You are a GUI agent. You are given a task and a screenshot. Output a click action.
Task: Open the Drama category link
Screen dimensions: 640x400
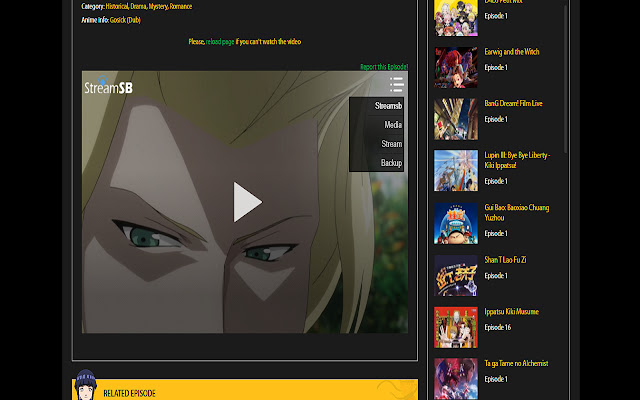[x=138, y=6]
